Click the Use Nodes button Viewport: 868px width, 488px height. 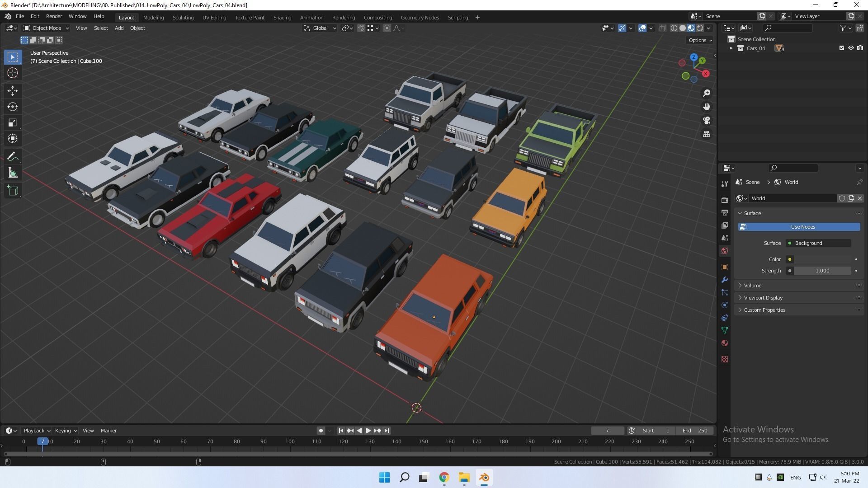(799, 227)
